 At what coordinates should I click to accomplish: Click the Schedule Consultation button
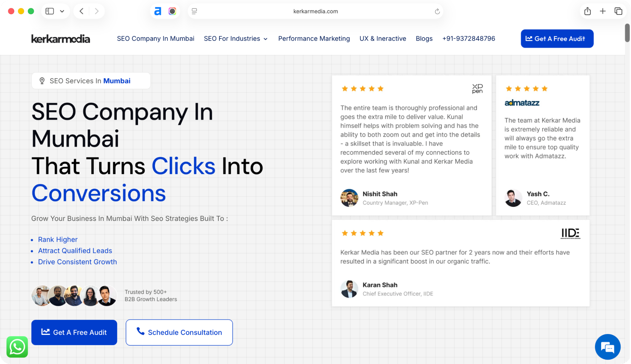click(x=179, y=332)
